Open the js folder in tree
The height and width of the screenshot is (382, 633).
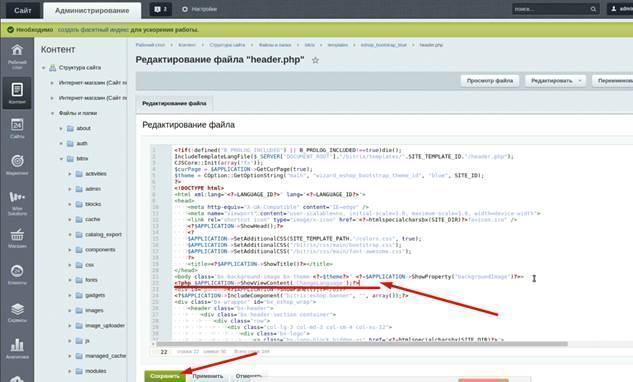[87, 341]
